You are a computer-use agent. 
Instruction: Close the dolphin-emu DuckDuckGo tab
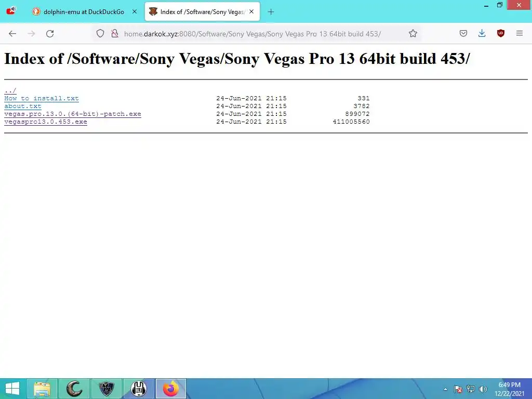point(135,11)
